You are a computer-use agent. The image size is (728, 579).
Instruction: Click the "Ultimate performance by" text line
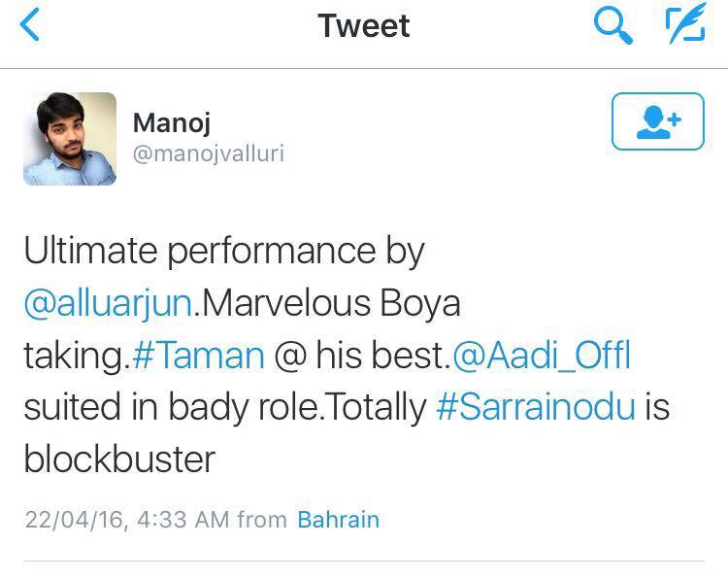click(224, 253)
